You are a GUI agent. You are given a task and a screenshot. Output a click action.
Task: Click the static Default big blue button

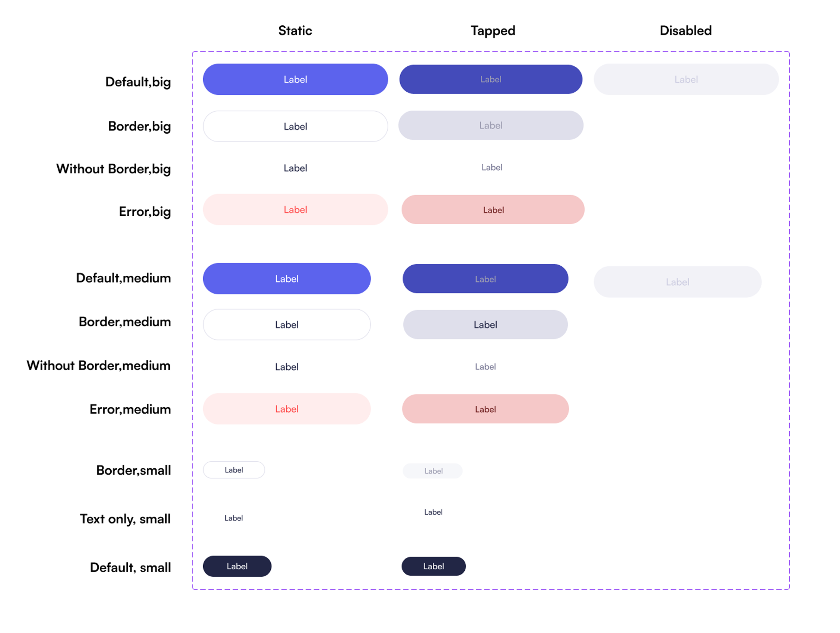pos(295,79)
